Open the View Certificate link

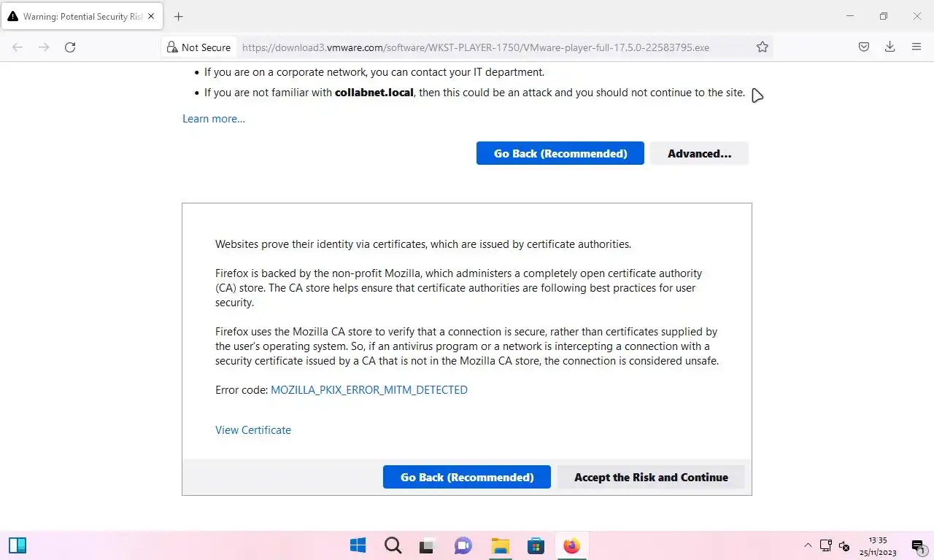[253, 430]
